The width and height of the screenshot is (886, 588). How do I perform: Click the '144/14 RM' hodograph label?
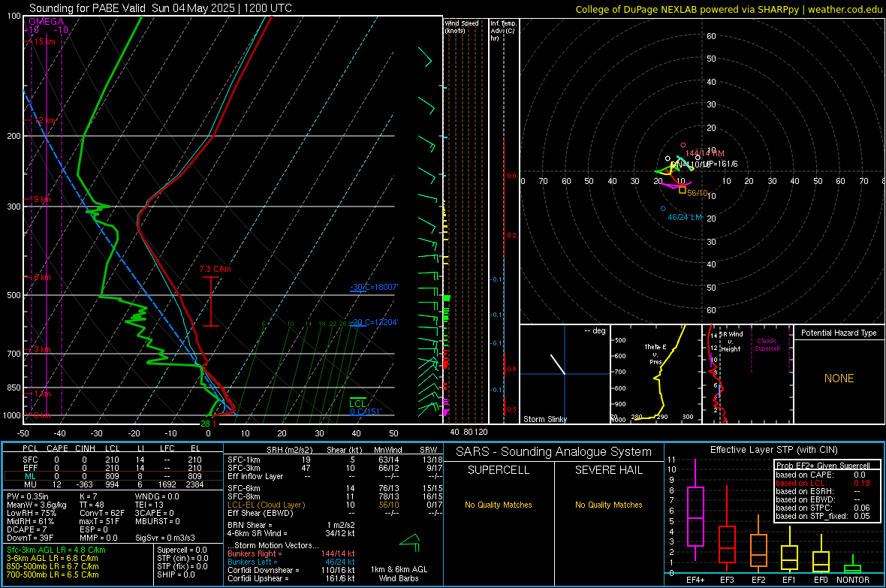pos(704,153)
